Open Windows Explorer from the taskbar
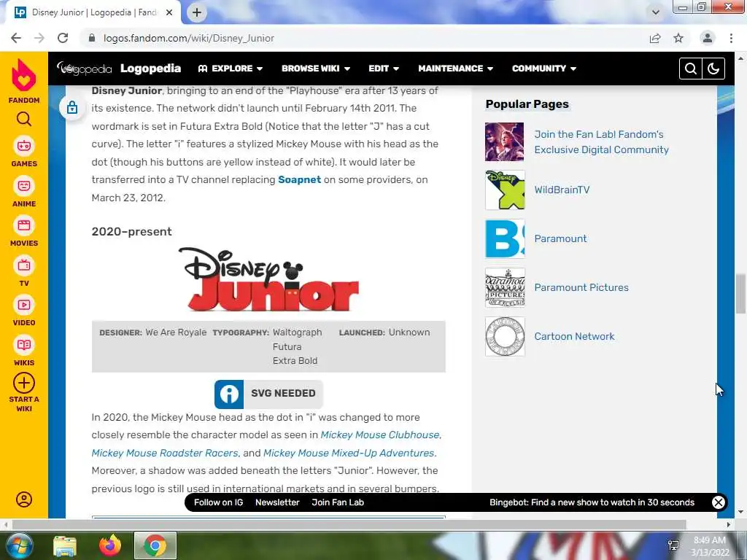This screenshot has width=747, height=560. coord(65,545)
